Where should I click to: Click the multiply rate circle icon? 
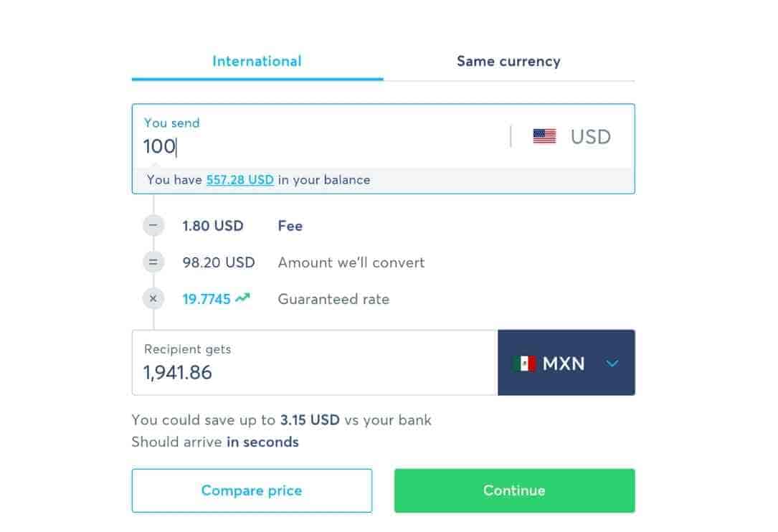coord(153,299)
